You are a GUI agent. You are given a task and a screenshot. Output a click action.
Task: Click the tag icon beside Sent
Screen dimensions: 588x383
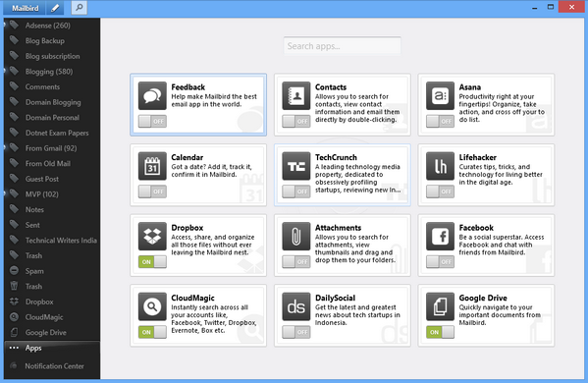pyautogui.click(x=14, y=224)
